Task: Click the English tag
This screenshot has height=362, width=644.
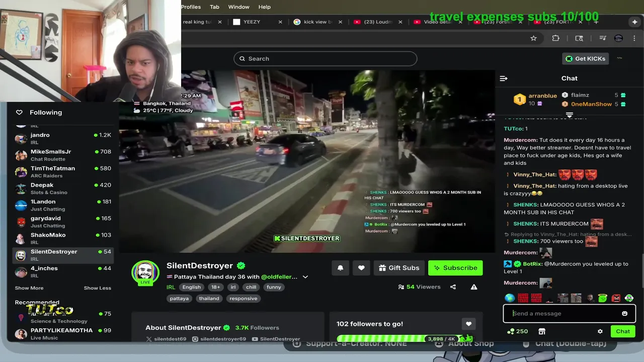Action: click(x=192, y=287)
